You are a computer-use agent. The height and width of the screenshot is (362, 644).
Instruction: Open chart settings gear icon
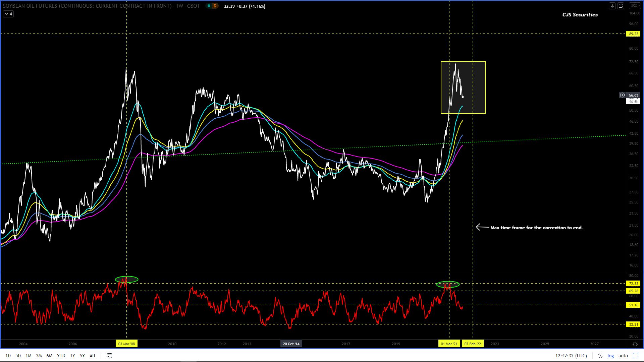[635, 344]
